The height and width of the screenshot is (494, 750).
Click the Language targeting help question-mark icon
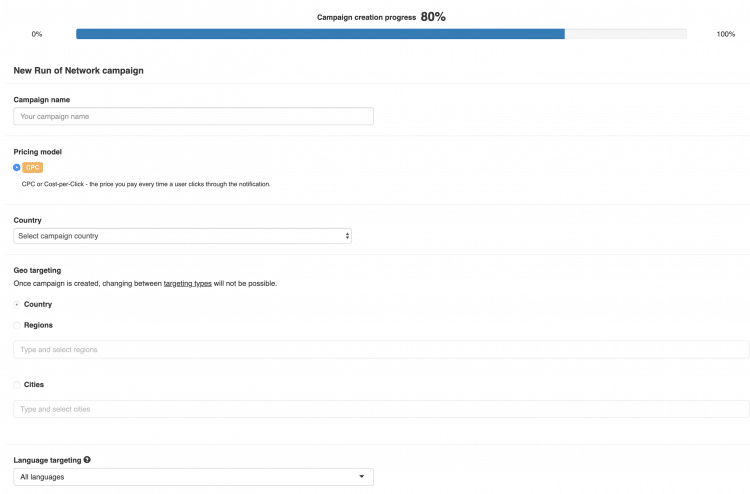pos(87,460)
